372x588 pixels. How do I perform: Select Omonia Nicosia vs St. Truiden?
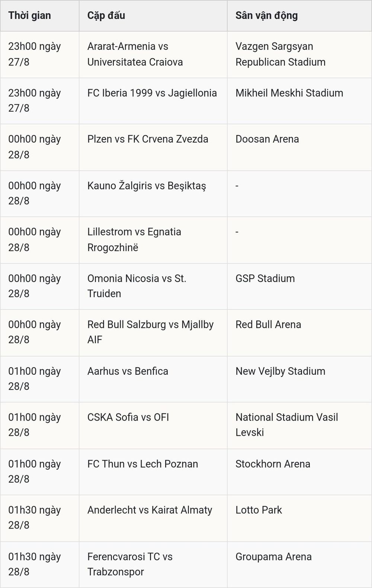pyautogui.click(x=137, y=286)
